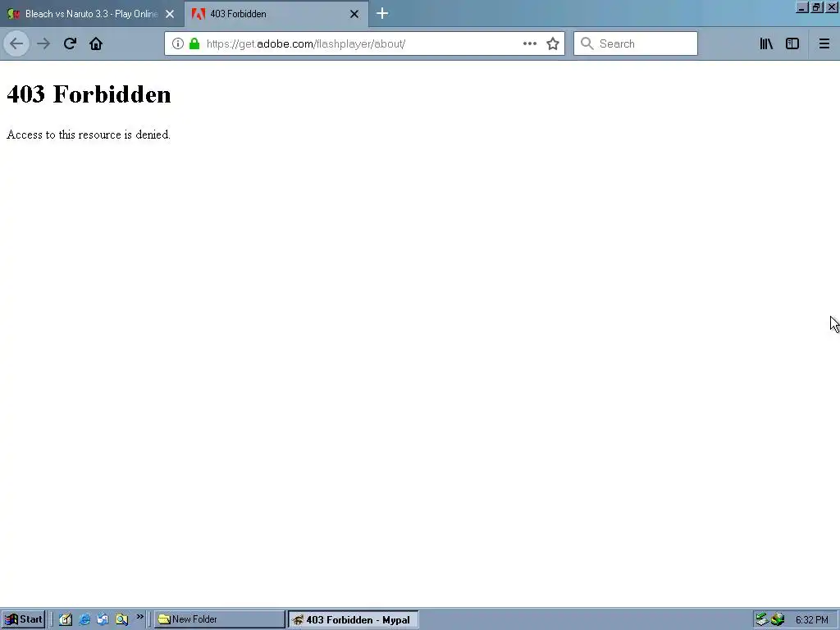
Task: Activate 403 Forbidden - Mypal taskbar button
Action: (353, 619)
